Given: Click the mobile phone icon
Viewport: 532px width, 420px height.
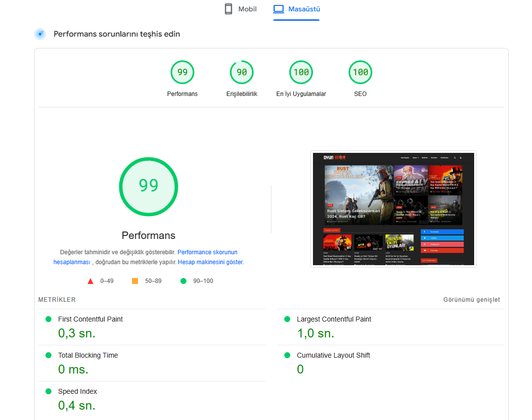Looking at the screenshot, I should (229, 9).
